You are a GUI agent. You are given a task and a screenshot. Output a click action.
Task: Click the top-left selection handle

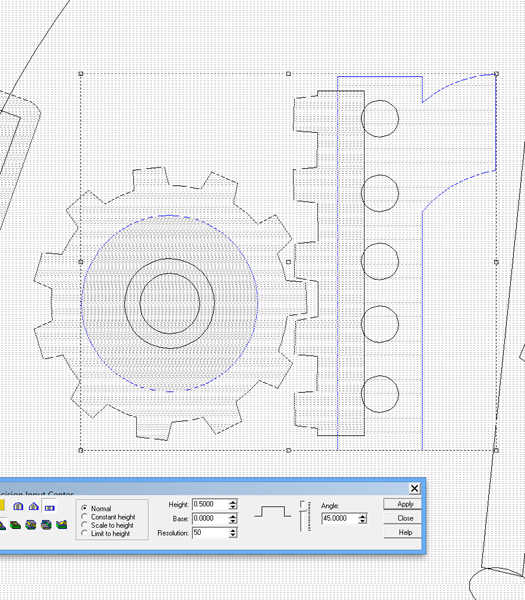[x=81, y=73]
